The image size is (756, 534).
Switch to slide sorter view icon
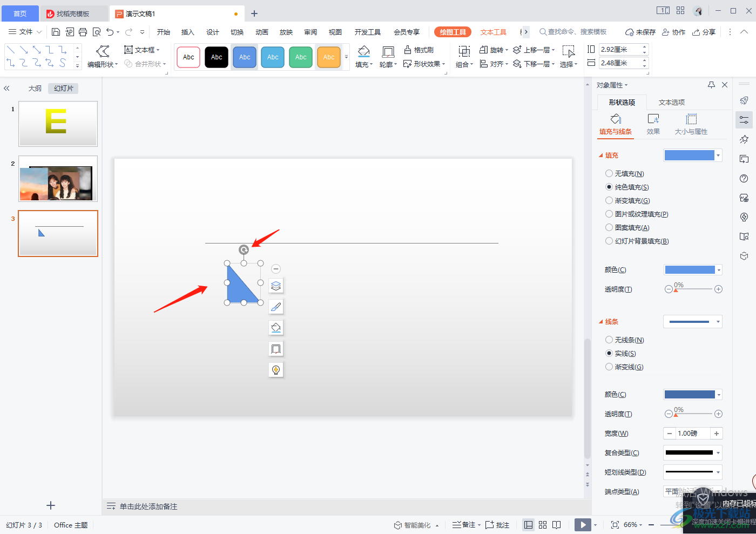543,525
